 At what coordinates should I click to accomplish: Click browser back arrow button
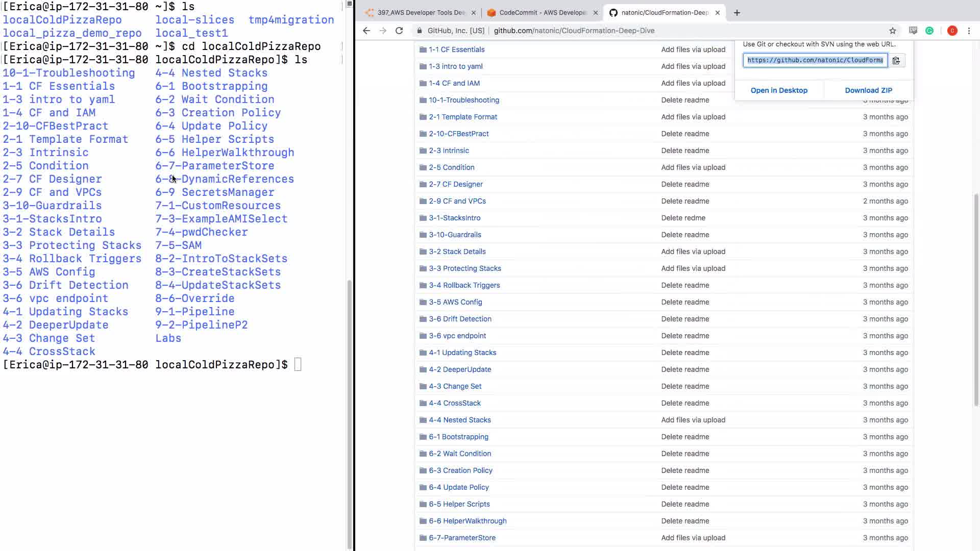pos(366,31)
